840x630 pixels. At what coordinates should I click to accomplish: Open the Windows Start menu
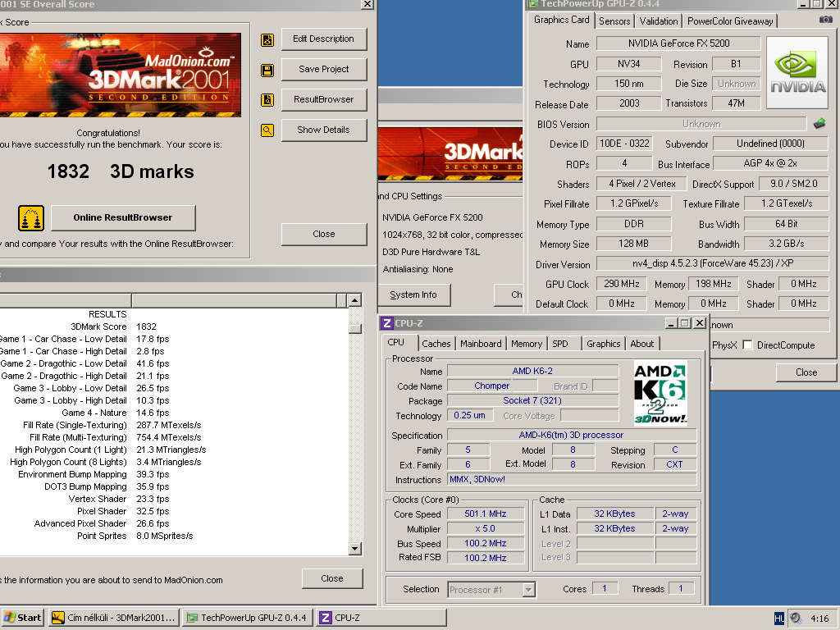[22, 618]
